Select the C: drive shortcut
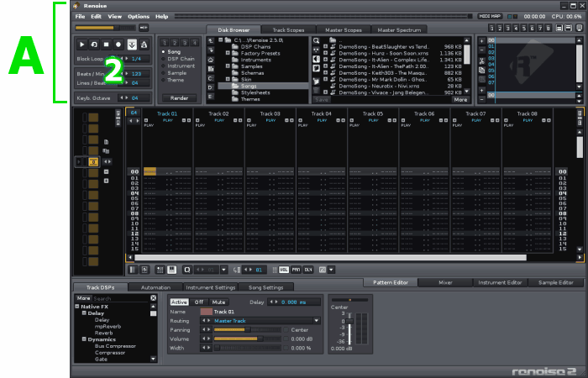 (x=211, y=78)
